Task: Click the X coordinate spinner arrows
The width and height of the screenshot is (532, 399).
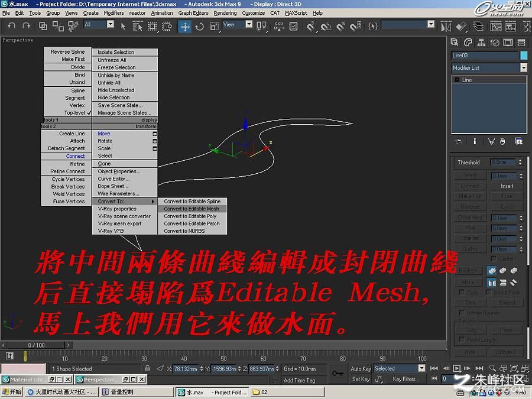Action: coord(202,368)
